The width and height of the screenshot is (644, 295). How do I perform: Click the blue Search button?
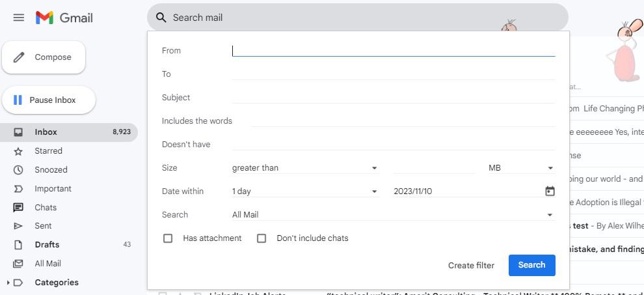(531, 265)
